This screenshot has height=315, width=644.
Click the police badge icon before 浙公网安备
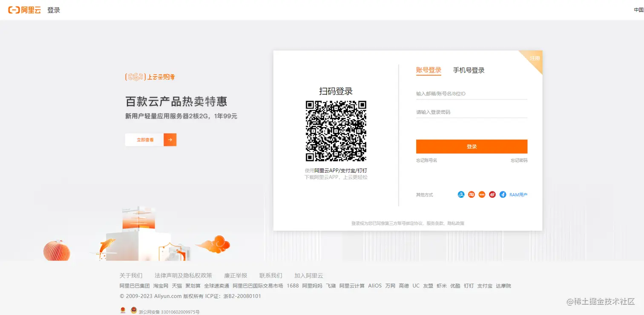click(133, 310)
